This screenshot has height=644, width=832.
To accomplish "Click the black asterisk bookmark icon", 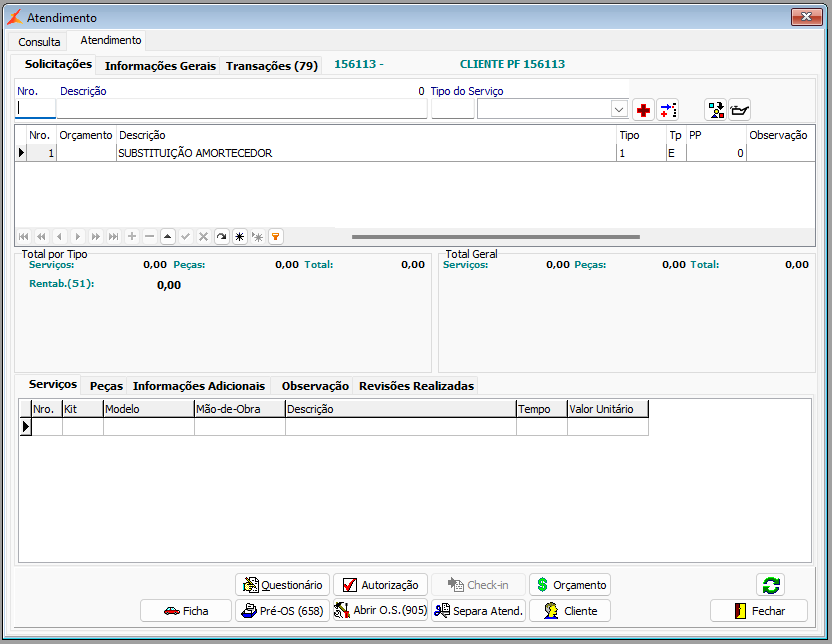I will pos(240,237).
